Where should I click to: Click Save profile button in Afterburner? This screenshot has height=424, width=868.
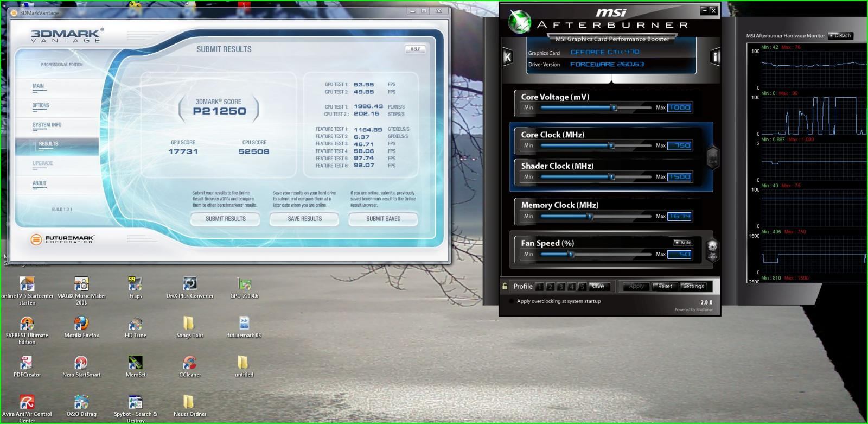[598, 286]
